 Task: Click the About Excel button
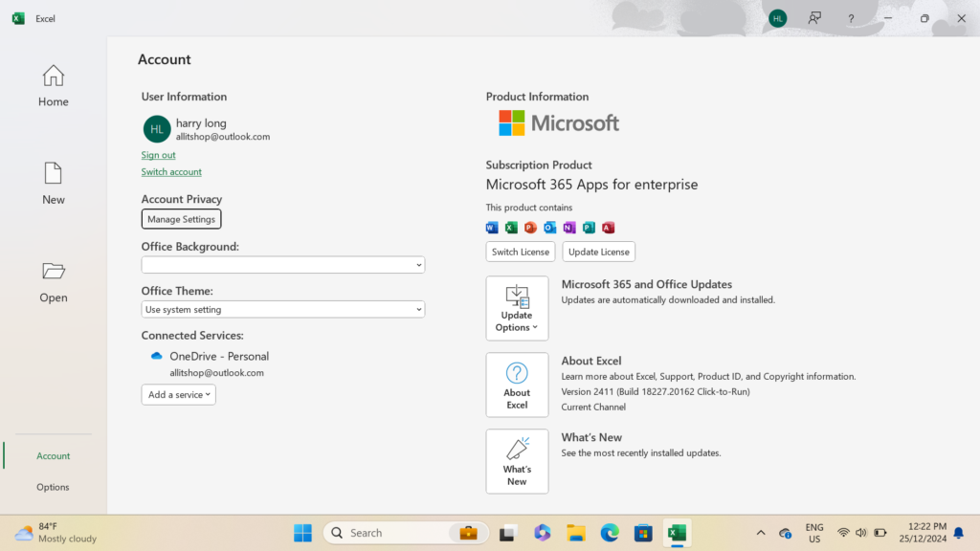pyautogui.click(x=517, y=385)
